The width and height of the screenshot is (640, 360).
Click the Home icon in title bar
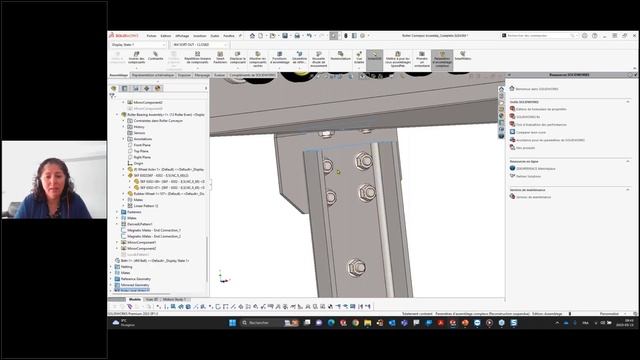[x=252, y=36]
